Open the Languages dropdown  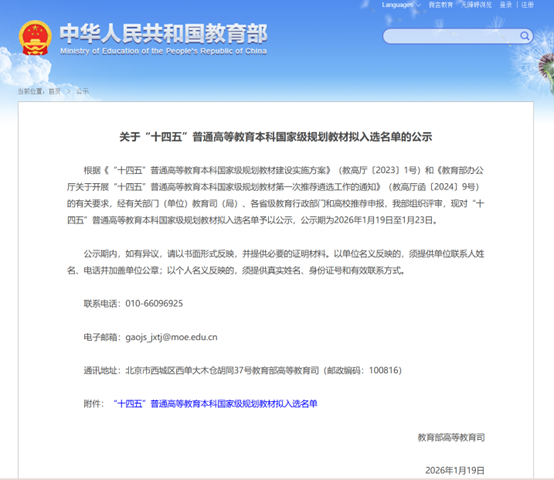coord(401,5)
